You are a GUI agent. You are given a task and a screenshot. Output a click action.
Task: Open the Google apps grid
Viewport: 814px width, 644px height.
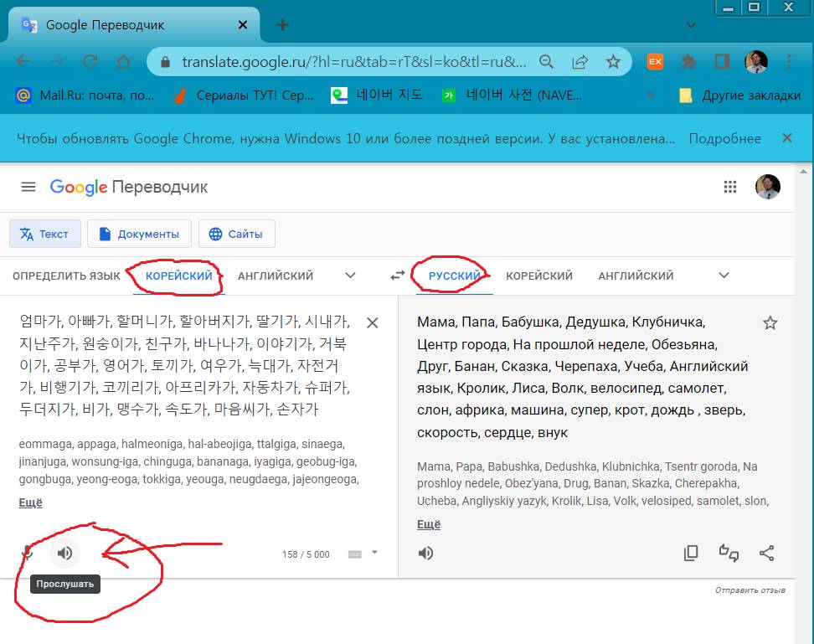tap(730, 187)
